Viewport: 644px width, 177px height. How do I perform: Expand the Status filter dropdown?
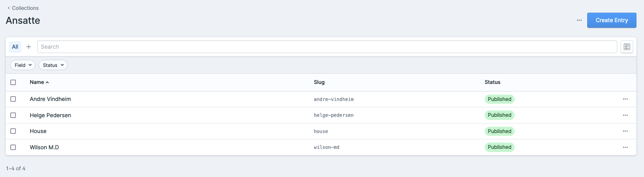coord(53,65)
